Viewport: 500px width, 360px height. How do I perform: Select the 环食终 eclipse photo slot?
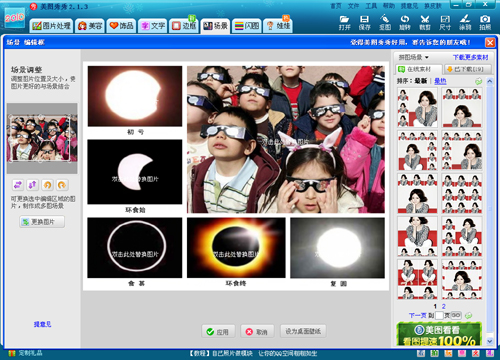[236, 248]
